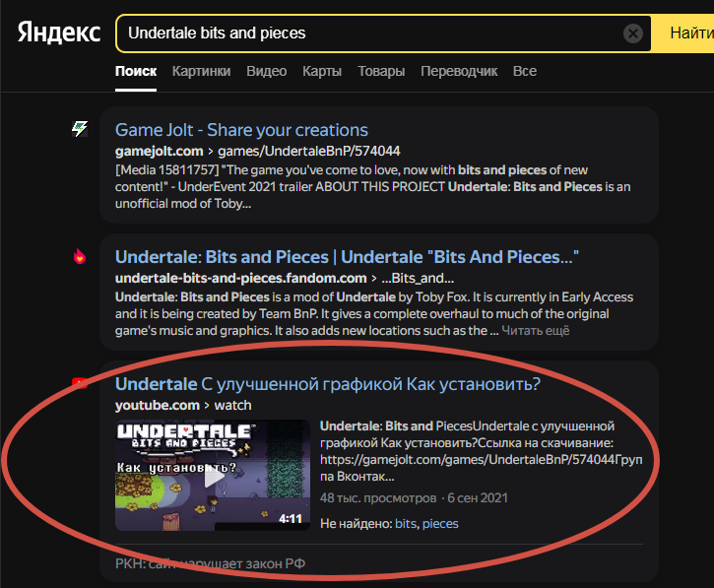Click the Game Jolt lightning favicon
This screenshot has width=714, height=588.
(x=80, y=129)
